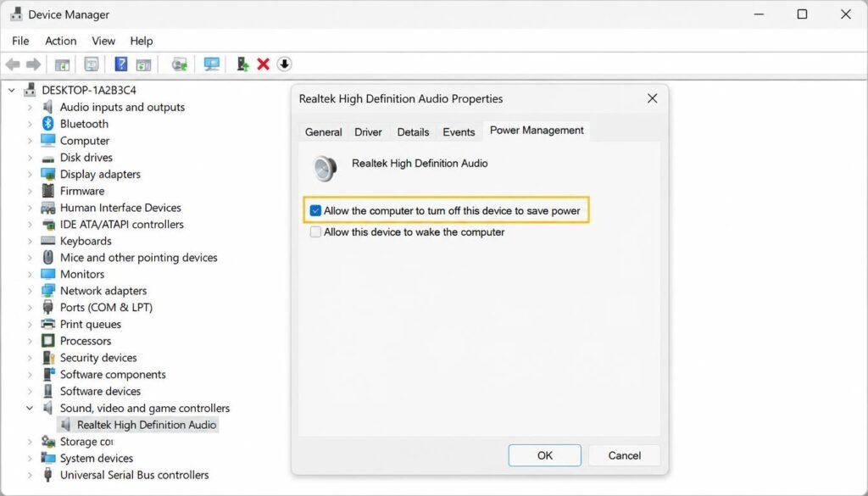This screenshot has height=496, width=868.
Task: Open the File menu
Action: (20, 41)
